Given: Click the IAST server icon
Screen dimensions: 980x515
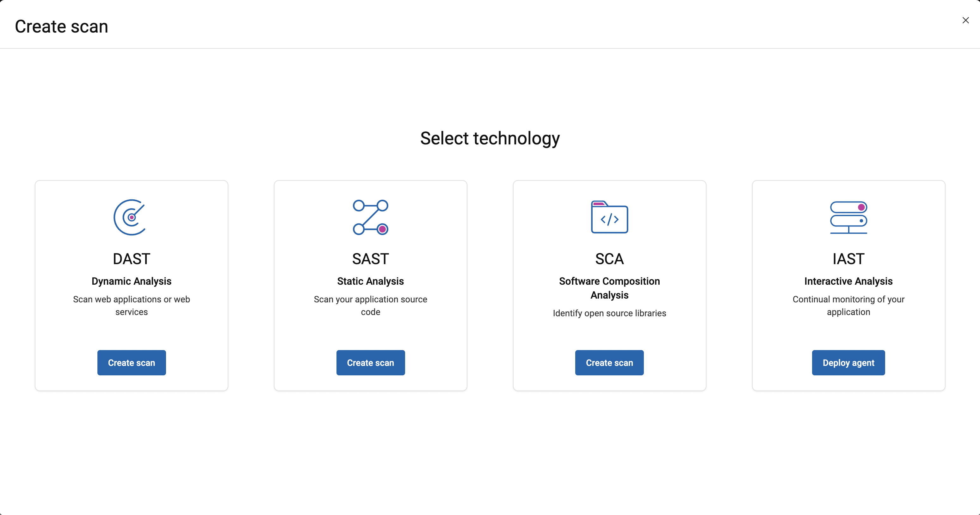Looking at the screenshot, I should pyautogui.click(x=848, y=217).
